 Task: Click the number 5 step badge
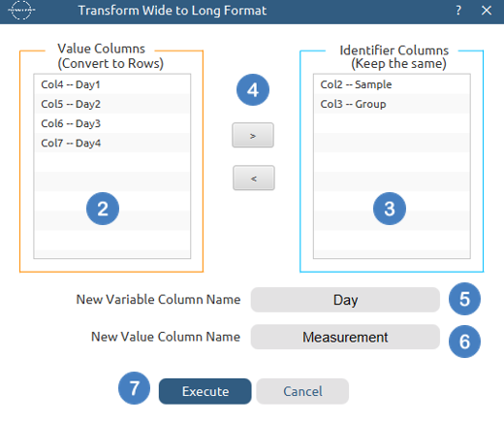click(464, 299)
